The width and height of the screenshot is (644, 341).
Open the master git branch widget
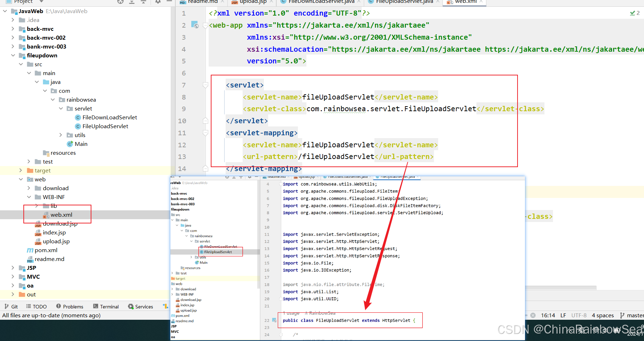pyautogui.click(x=632, y=315)
